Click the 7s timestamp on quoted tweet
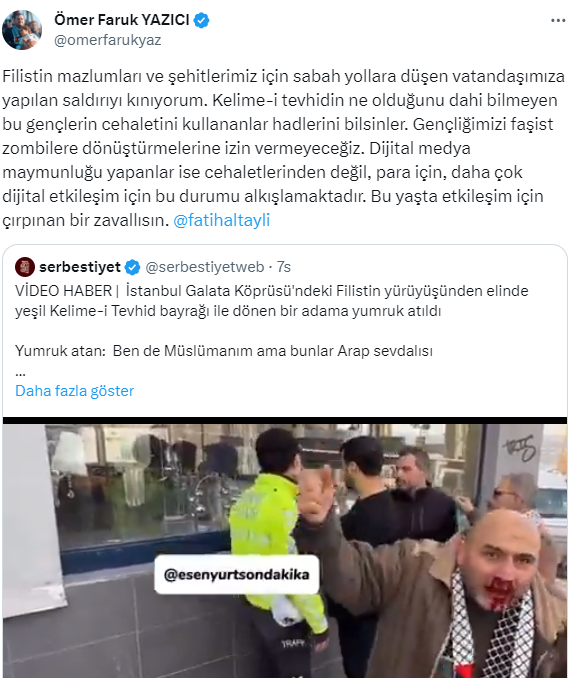Screen dimensions: 577x678 284,267
